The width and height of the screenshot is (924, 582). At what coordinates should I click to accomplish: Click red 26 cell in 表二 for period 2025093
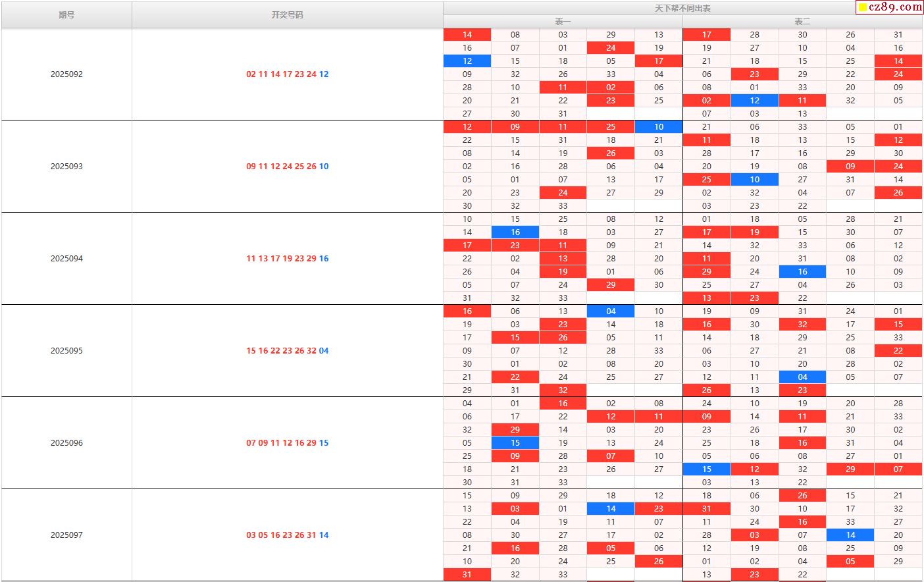(898, 193)
